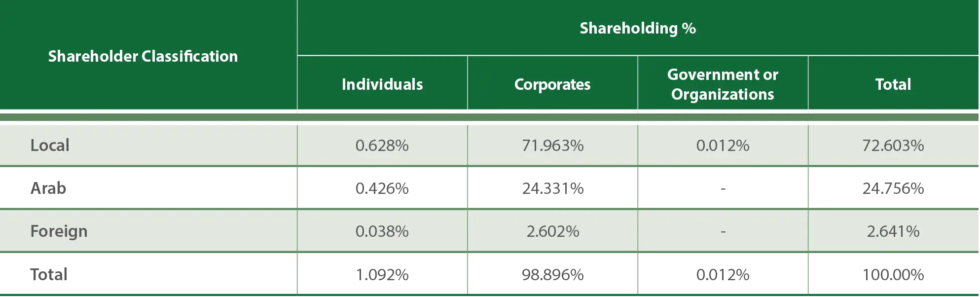Viewport: 980px width, 297px height.
Task: Click the blacked-out cell directly below 2.641%
Action: [893, 274]
